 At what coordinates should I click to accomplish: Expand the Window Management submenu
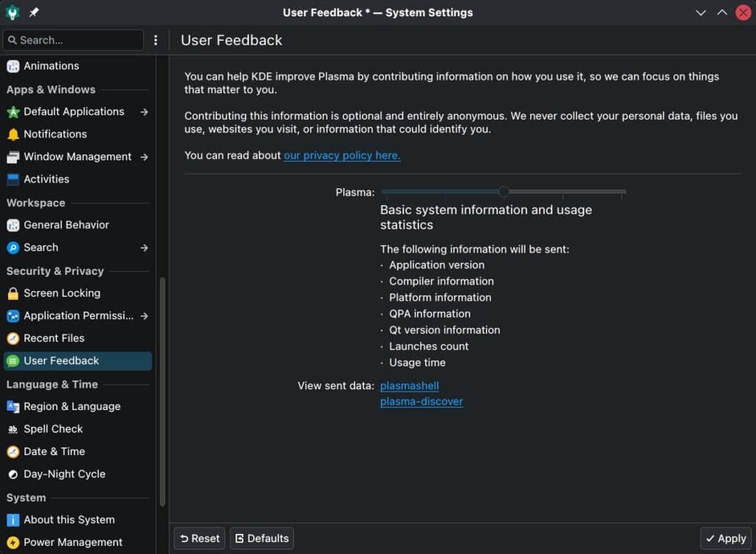[144, 157]
